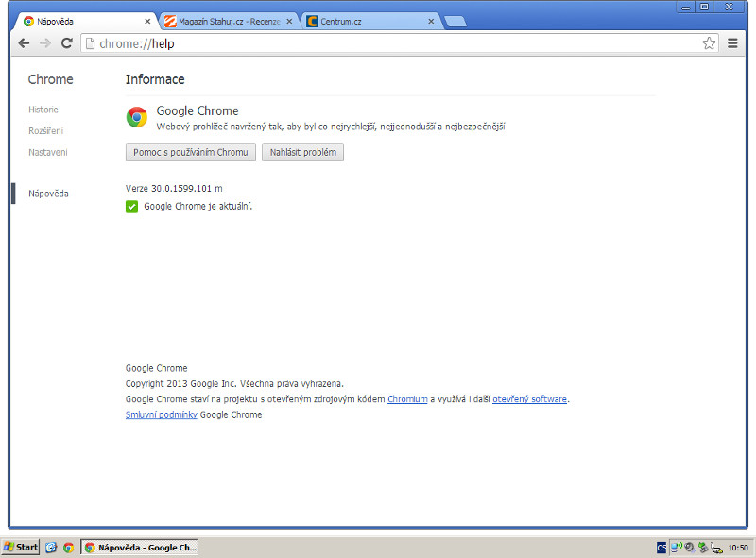756x558 pixels.
Task: Click the Informace page heading
Action: coord(155,79)
